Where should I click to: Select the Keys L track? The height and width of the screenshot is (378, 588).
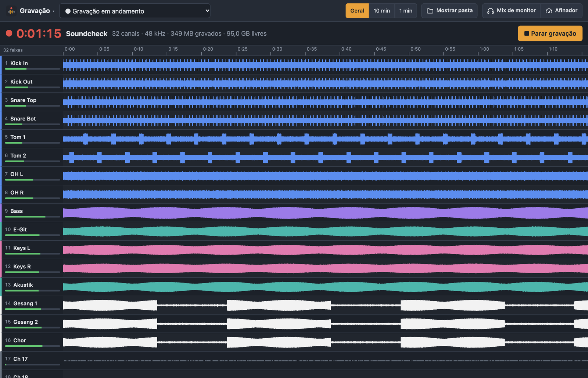(32, 250)
